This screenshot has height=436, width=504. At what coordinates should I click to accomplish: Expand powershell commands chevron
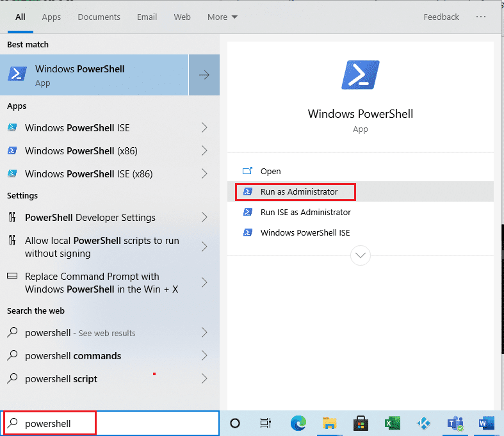pos(204,356)
